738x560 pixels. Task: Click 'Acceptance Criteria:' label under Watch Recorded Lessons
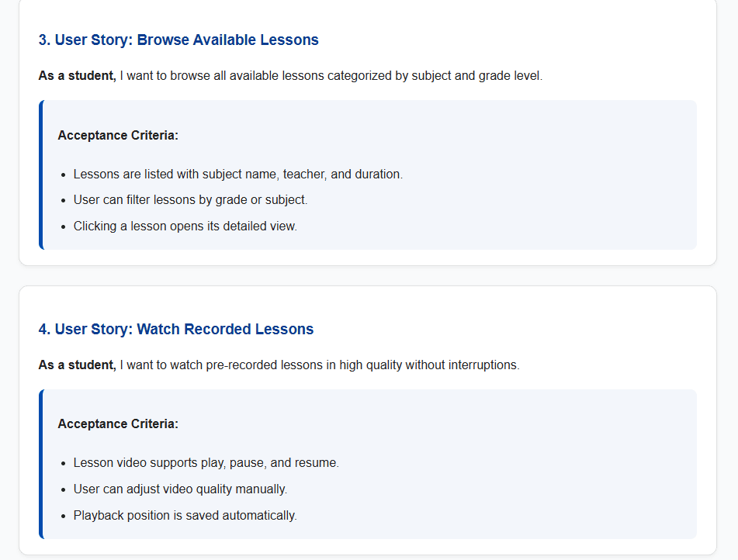point(118,424)
